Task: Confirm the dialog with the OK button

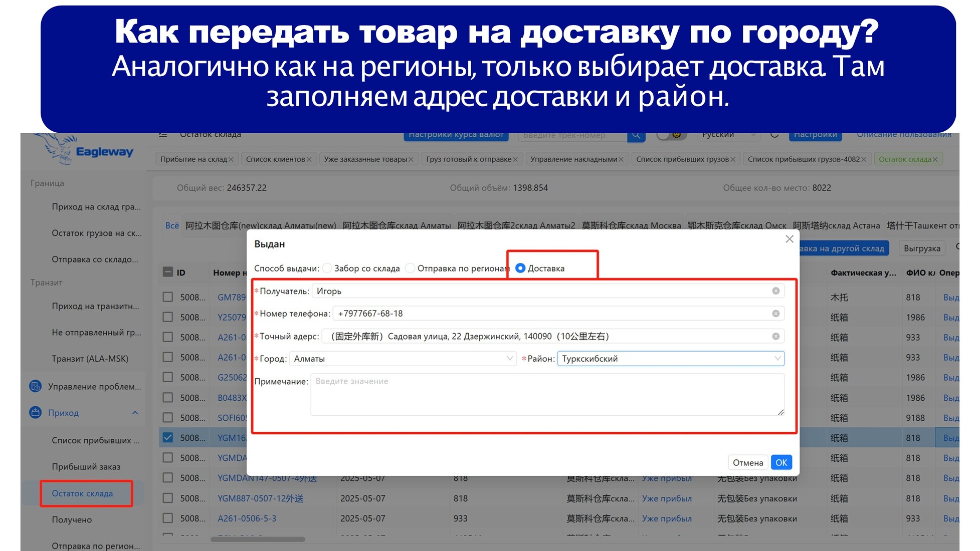Action: [x=781, y=462]
